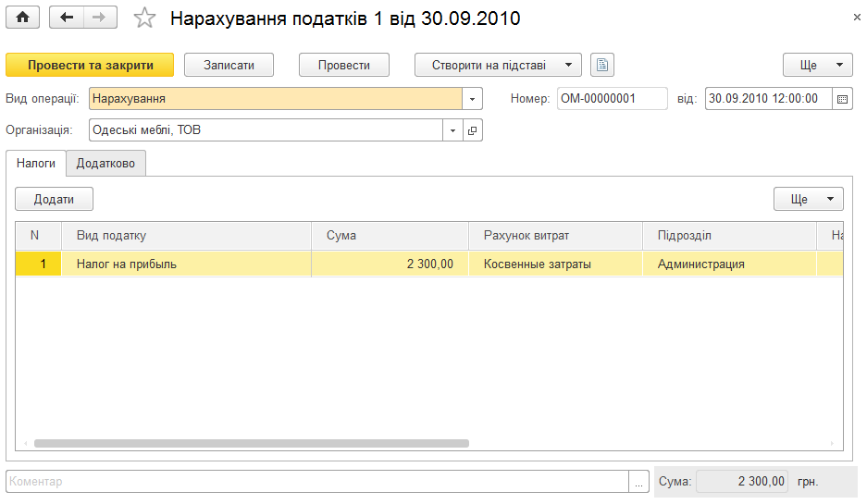The image size is (867, 504).
Task: Focus the Коментар input field
Action: click(316, 481)
